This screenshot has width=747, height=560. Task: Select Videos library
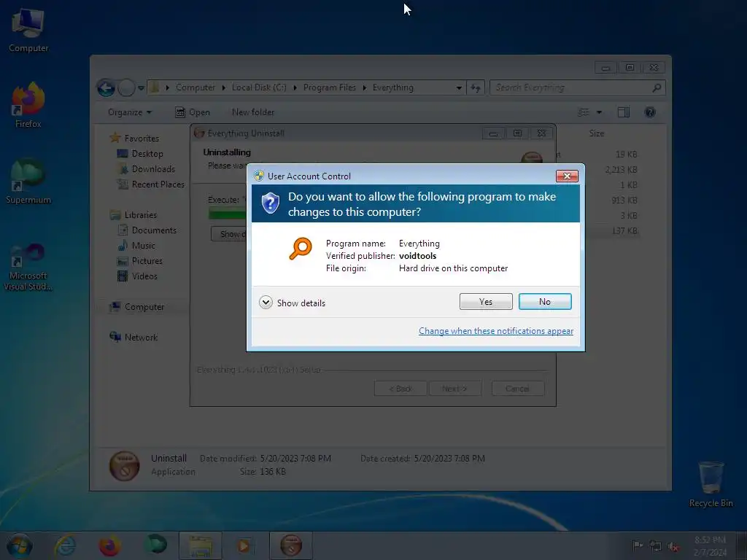pos(144,276)
